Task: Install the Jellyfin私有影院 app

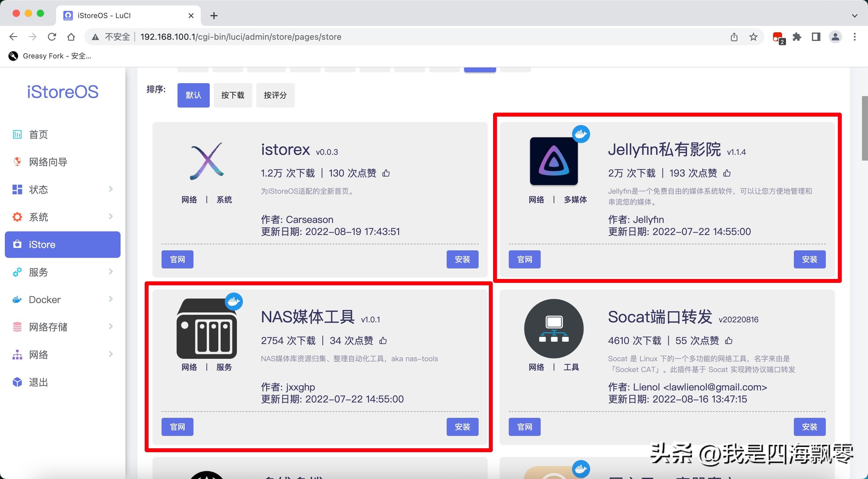Action: point(809,259)
